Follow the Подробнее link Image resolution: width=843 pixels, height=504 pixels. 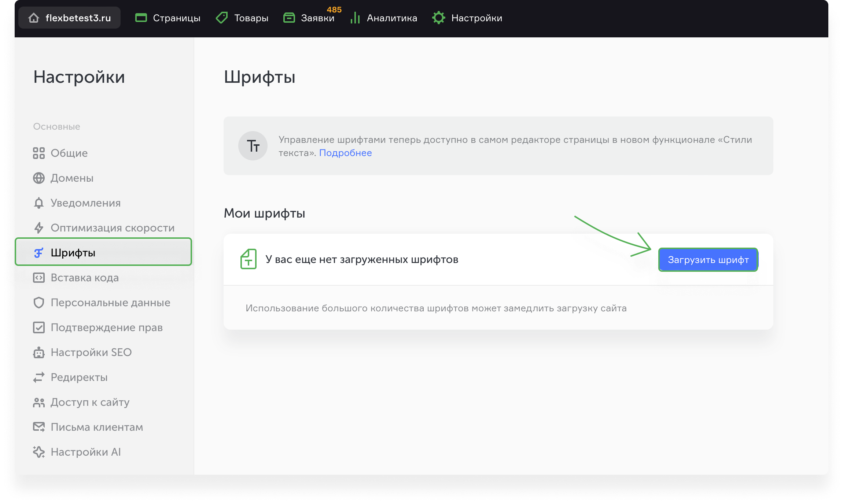(x=345, y=153)
